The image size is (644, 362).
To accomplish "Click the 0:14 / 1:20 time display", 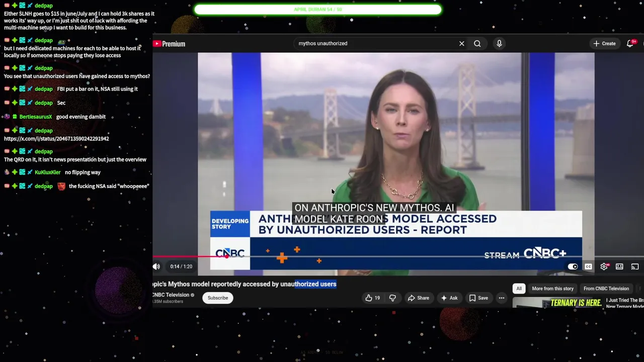I will click(181, 266).
